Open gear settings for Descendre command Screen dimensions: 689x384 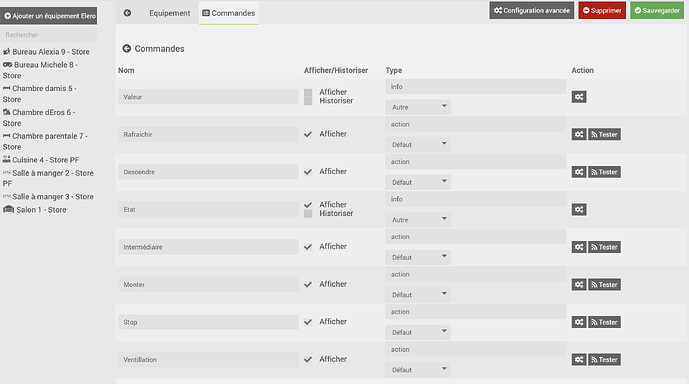point(579,172)
